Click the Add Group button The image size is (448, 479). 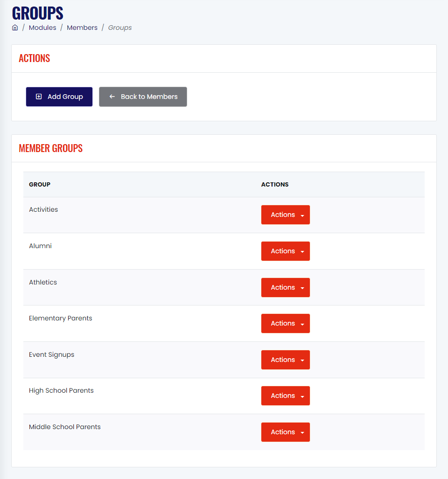(59, 97)
